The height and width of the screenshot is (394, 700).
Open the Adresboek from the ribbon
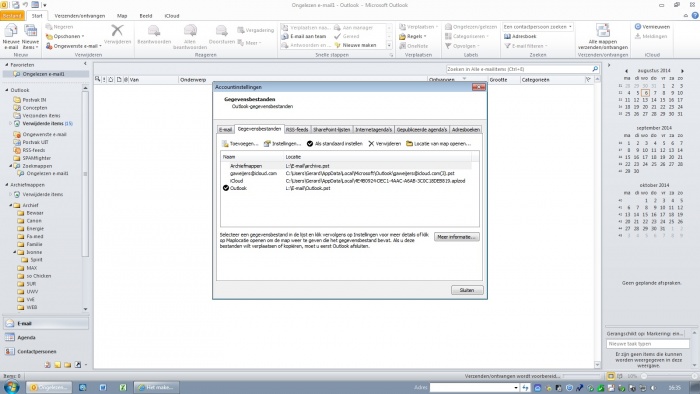520,36
